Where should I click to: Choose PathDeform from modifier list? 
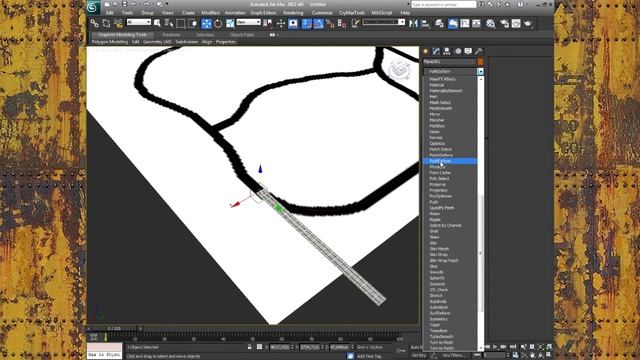coord(450,161)
